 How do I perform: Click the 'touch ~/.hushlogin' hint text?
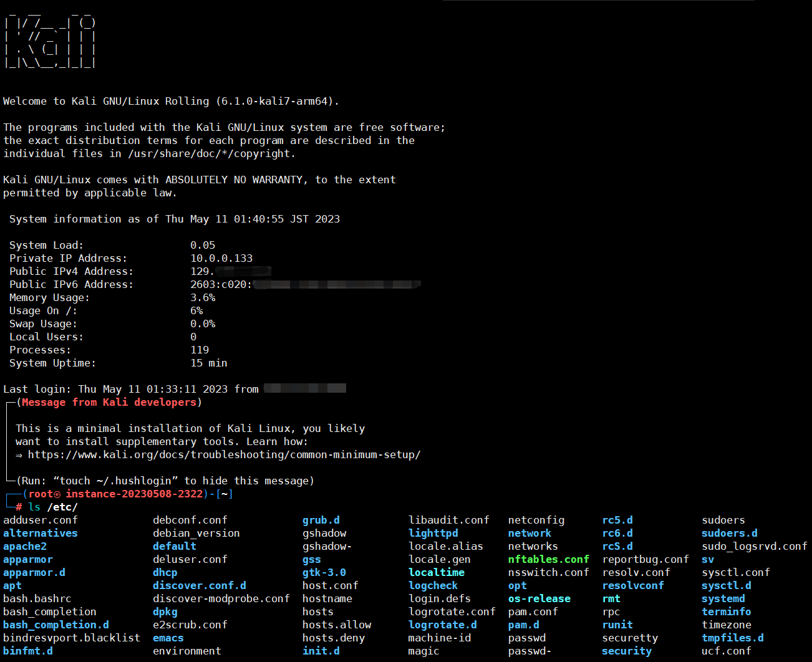click(x=115, y=481)
